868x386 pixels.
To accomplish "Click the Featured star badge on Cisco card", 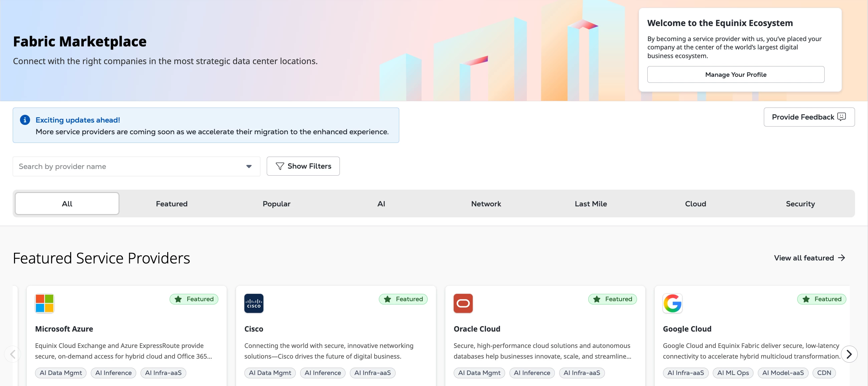I will point(403,299).
